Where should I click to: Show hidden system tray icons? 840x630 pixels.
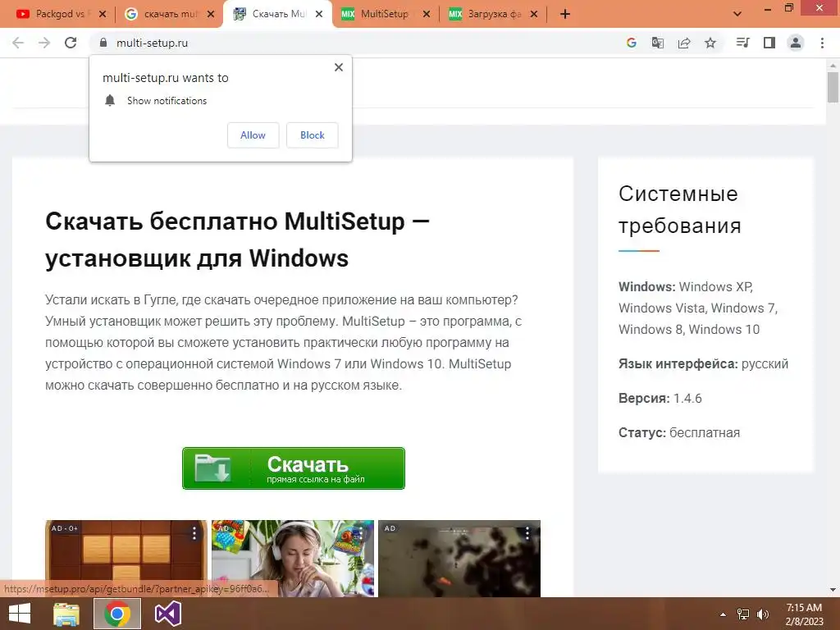[x=723, y=614]
